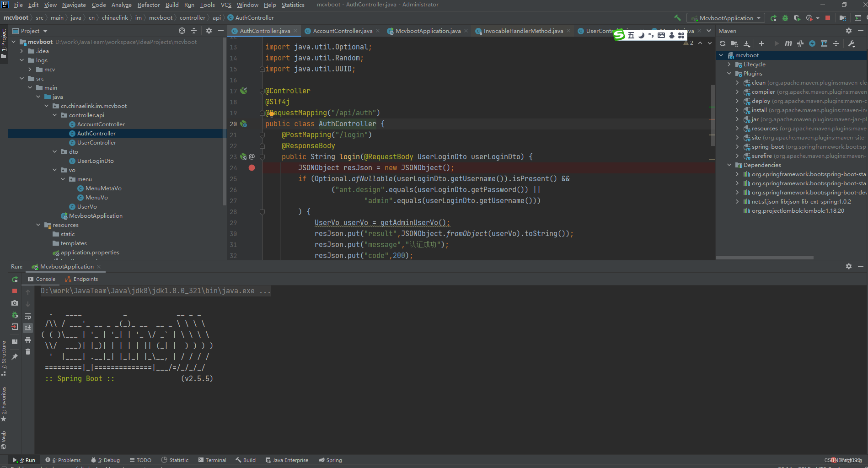
Task: Open the McvbootApplication run configuration dropdown
Action: [726, 18]
